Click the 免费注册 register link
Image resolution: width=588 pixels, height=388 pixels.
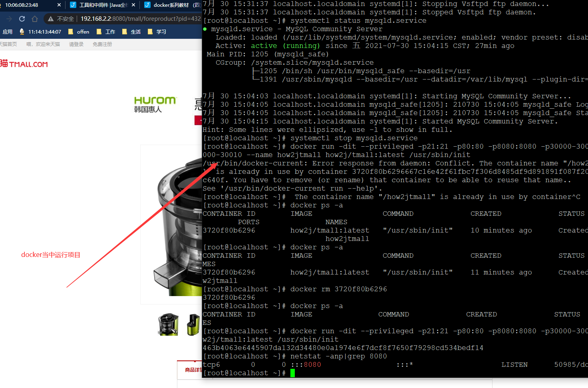(x=102, y=44)
